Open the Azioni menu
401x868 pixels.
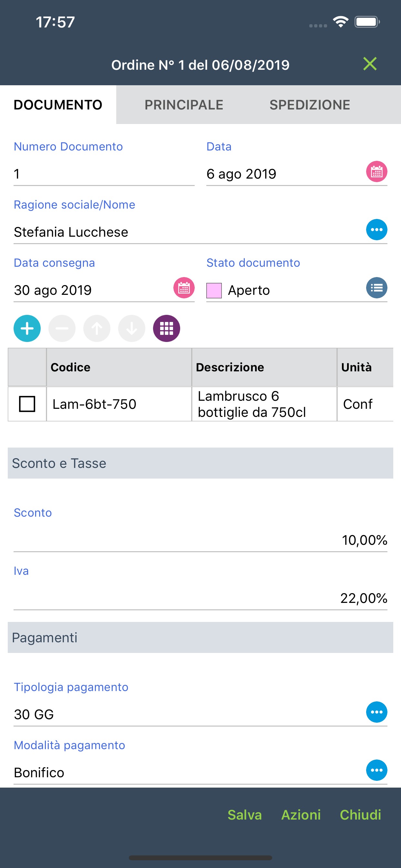301,815
